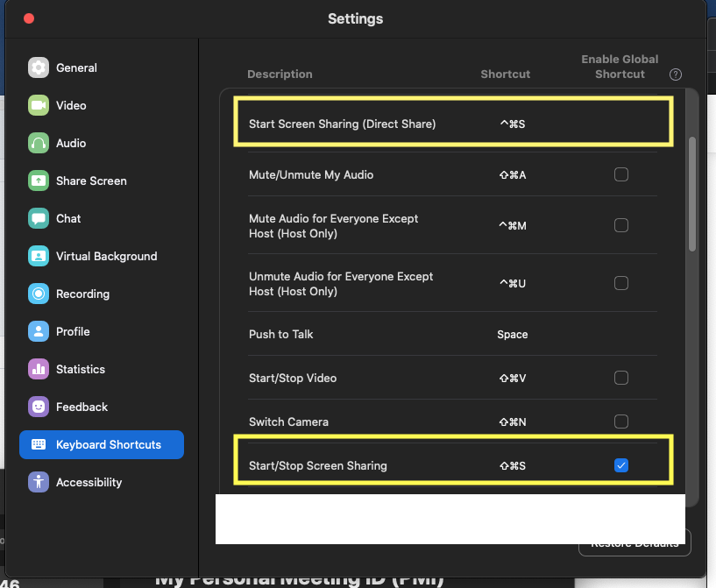This screenshot has height=588, width=716.
Task: Click the Profile person icon
Action: point(39,331)
